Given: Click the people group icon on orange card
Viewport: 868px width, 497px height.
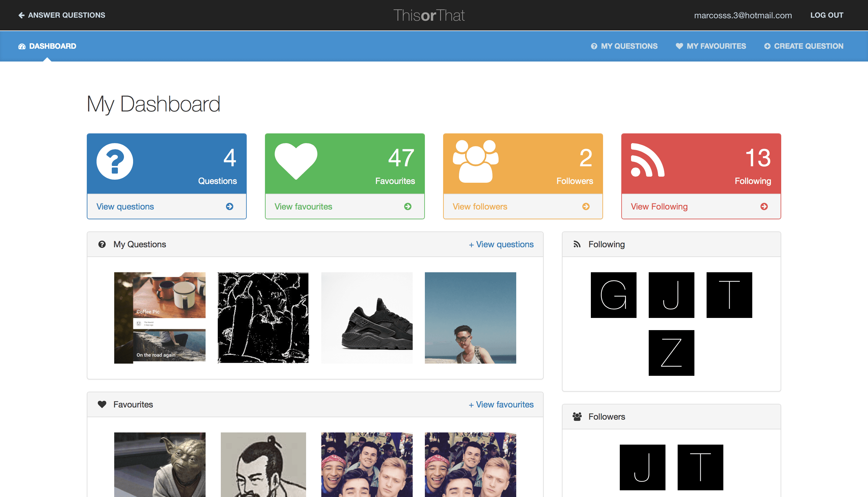Looking at the screenshot, I should coord(475,161).
